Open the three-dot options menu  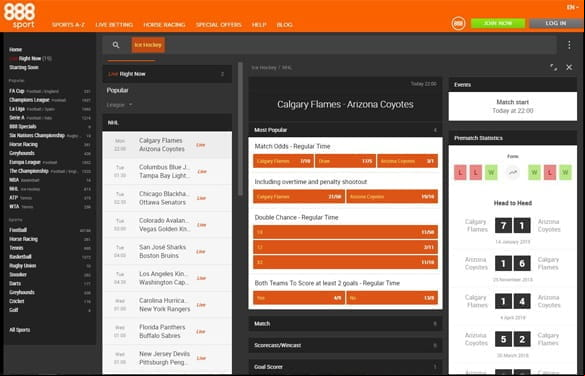[569, 45]
